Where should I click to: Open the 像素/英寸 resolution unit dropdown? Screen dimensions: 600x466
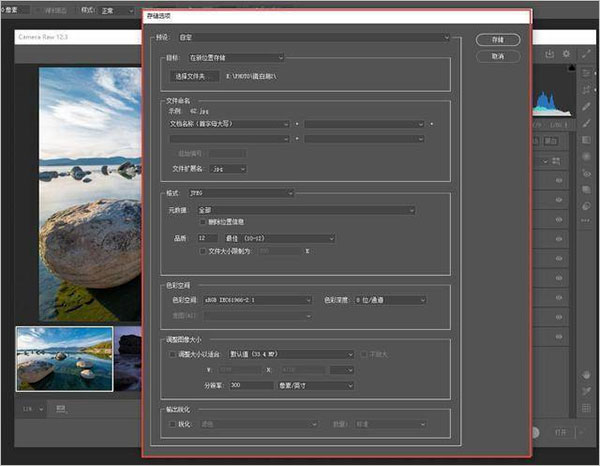point(315,386)
